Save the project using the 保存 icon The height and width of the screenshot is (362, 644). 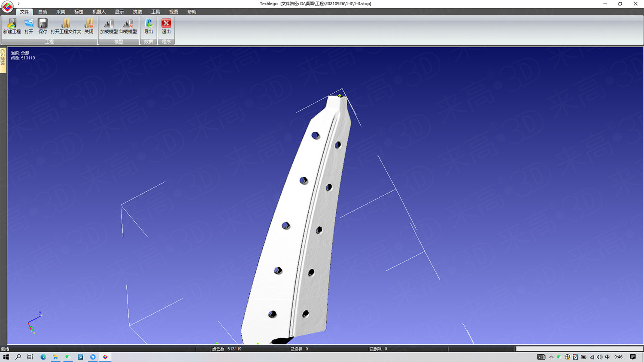[x=43, y=26]
